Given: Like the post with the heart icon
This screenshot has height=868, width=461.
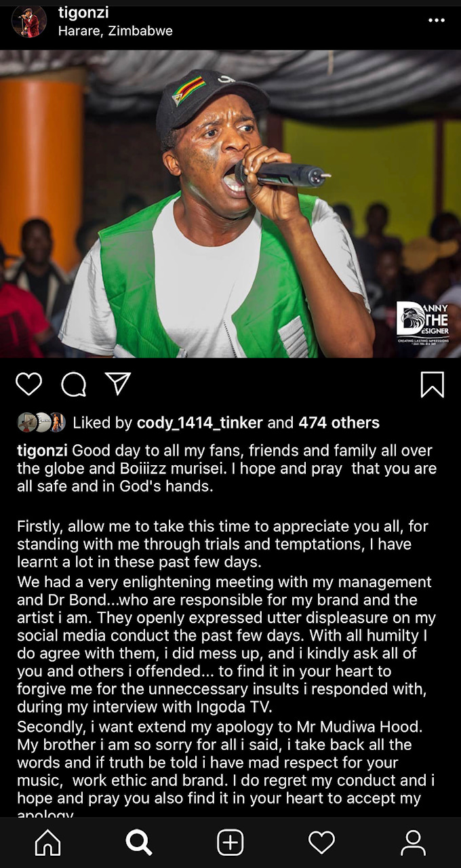Looking at the screenshot, I should (x=28, y=384).
